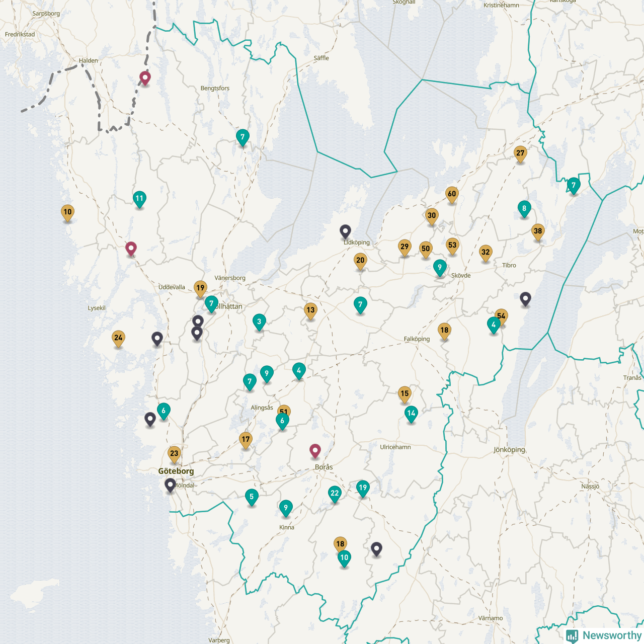Open the yellow marker numbered 53

click(452, 246)
